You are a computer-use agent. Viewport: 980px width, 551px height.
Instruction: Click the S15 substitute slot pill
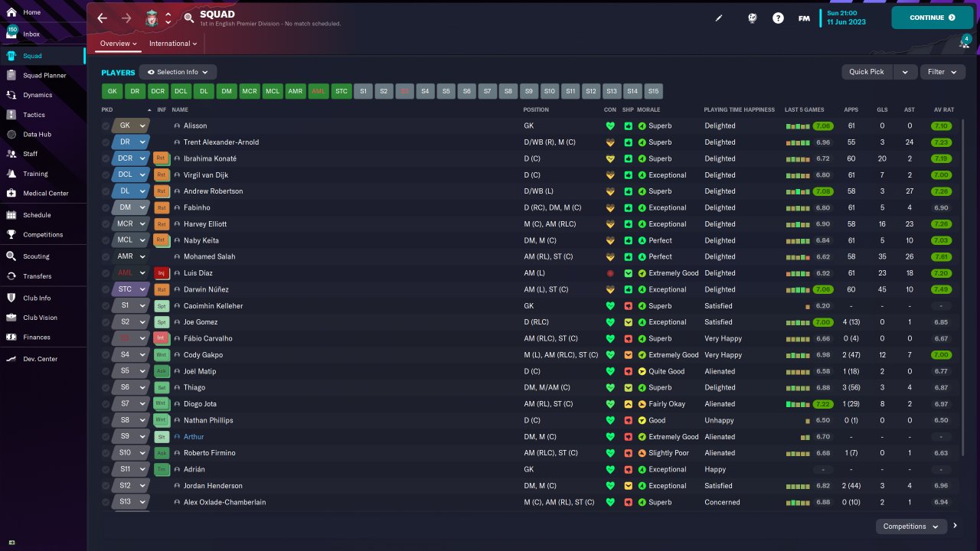653,91
